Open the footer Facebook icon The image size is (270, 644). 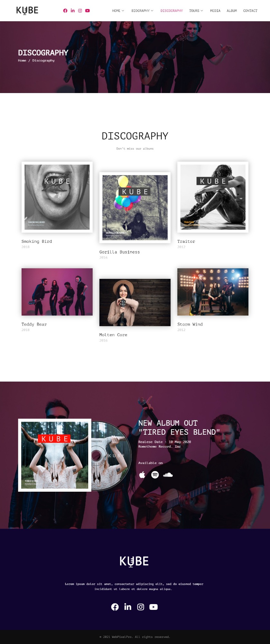point(115,607)
